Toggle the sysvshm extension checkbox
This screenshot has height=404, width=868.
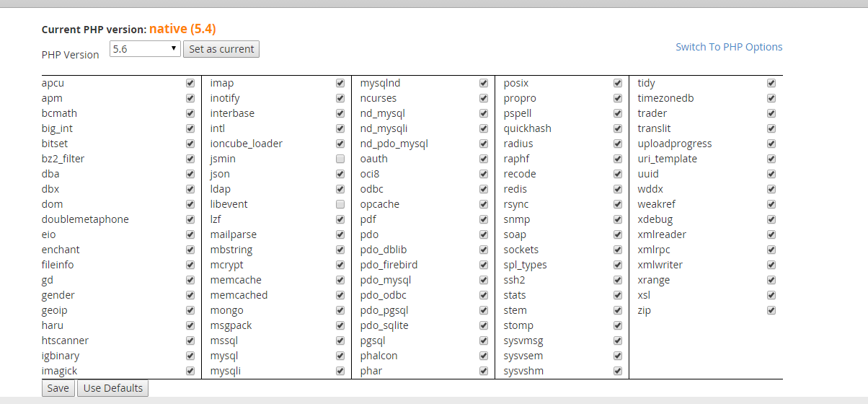click(618, 371)
